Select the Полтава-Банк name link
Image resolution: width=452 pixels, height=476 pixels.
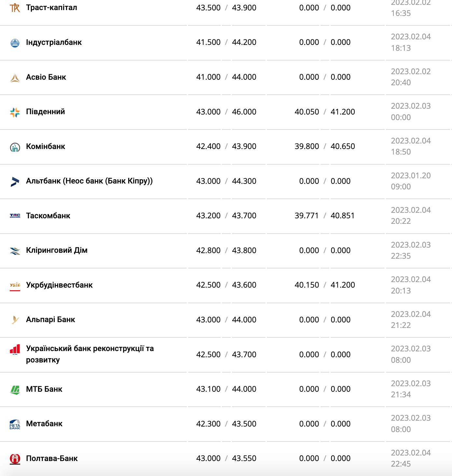(x=52, y=458)
